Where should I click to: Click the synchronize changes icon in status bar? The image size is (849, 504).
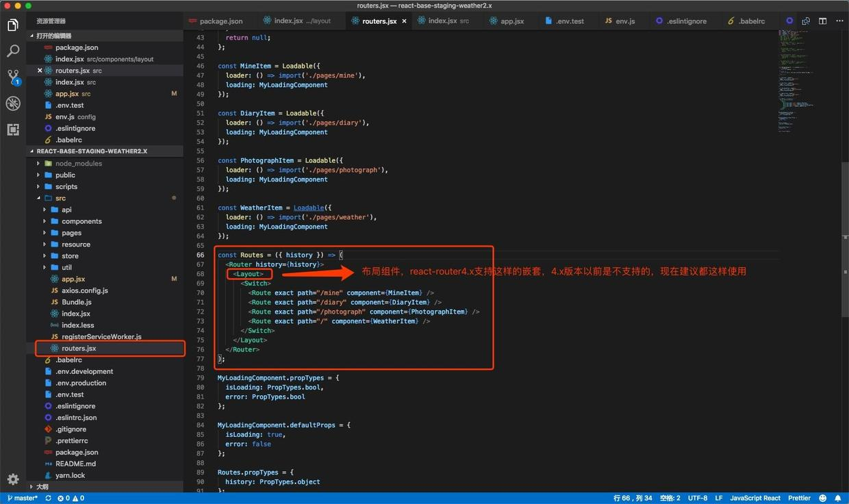coord(48,498)
